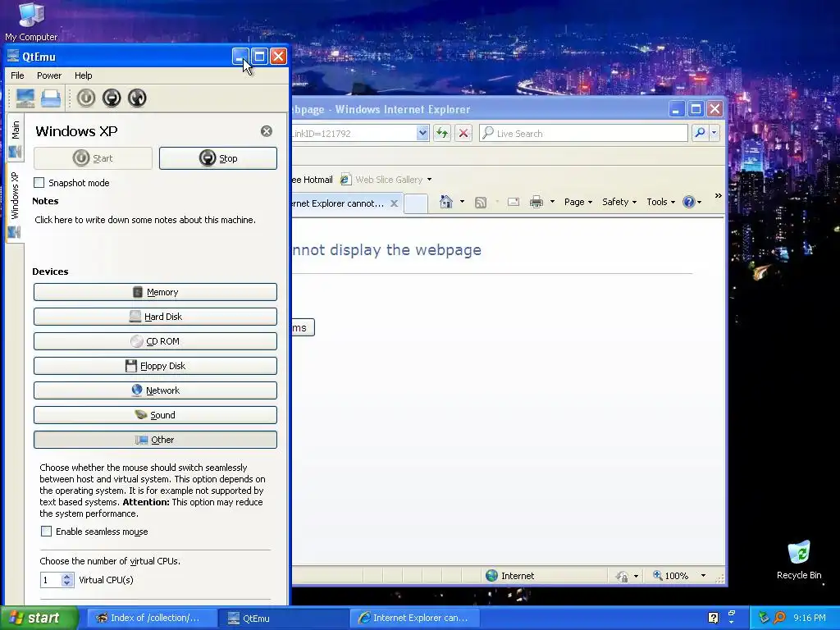This screenshot has width=840, height=630.
Task: Click the Stop machine button
Action: click(x=218, y=158)
